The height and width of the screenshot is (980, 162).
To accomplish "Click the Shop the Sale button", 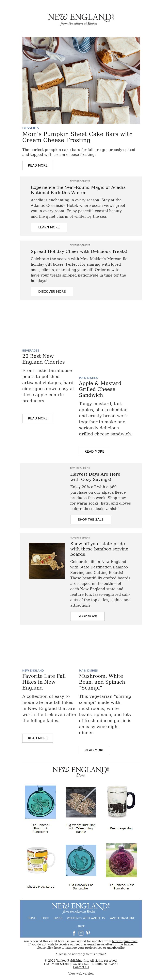I will 90,519.
